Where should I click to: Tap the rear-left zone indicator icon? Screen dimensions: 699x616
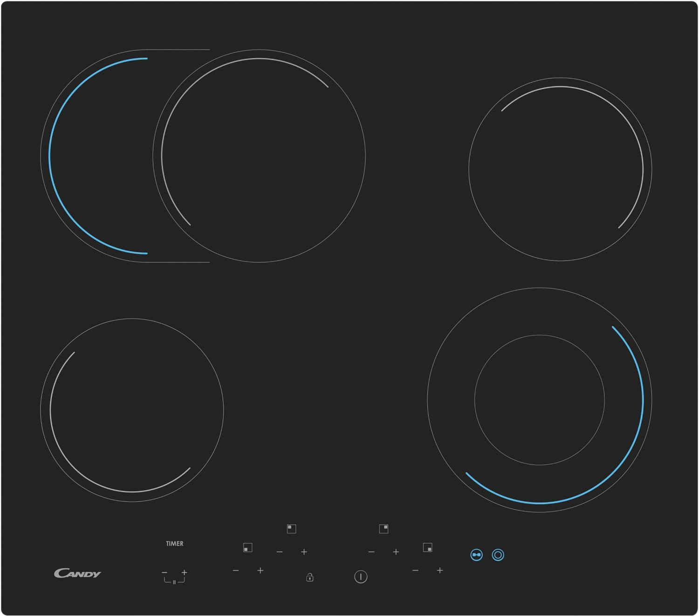click(291, 528)
